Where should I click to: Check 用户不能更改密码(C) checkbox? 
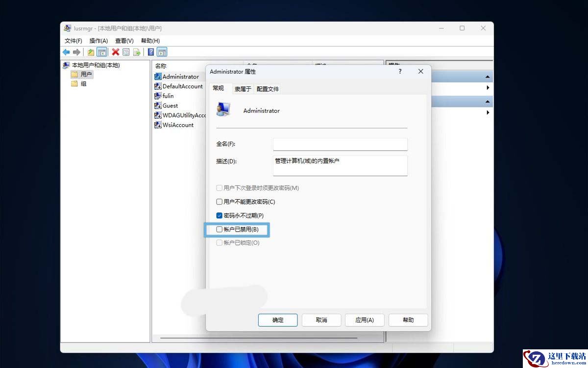pyautogui.click(x=220, y=202)
